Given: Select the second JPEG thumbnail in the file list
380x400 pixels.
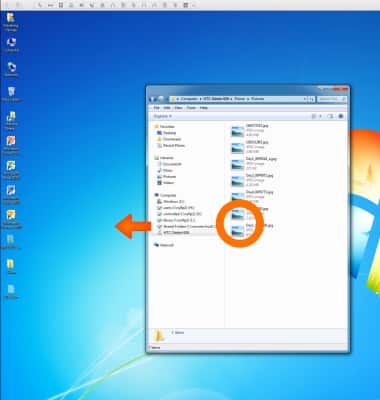Looking at the screenshot, I should (x=238, y=148).
